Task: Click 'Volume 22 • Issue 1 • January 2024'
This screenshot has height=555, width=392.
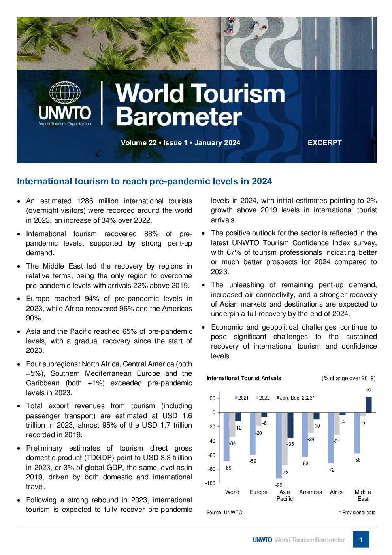Action: [181, 143]
